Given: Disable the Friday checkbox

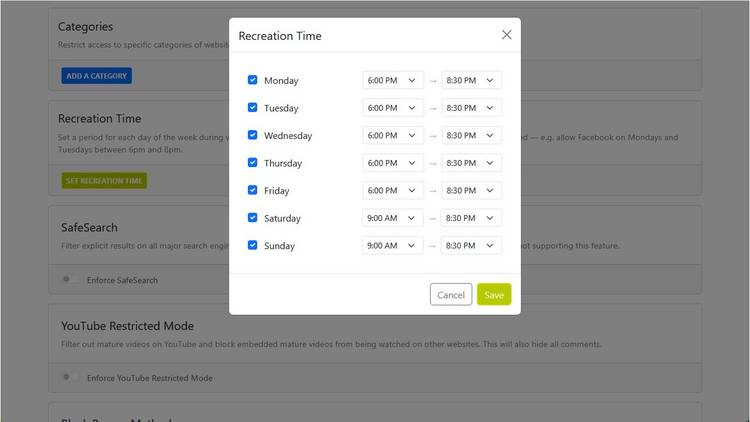Looking at the screenshot, I should (253, 190).
